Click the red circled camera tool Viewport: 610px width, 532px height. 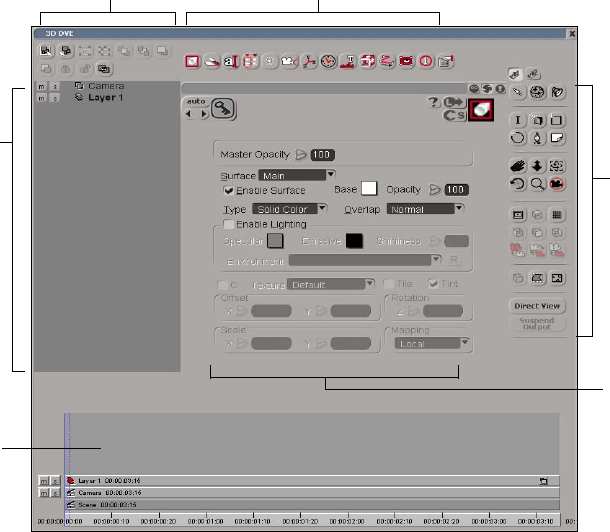(557, 184)
